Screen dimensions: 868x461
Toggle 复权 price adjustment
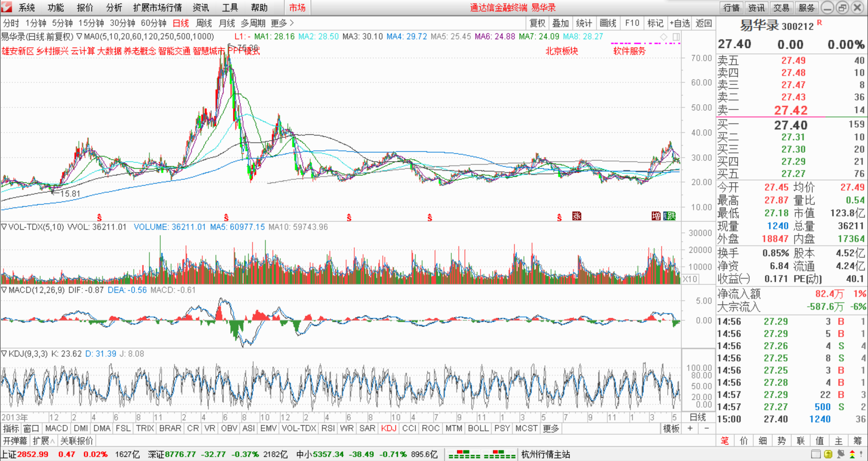coord(537,23)
